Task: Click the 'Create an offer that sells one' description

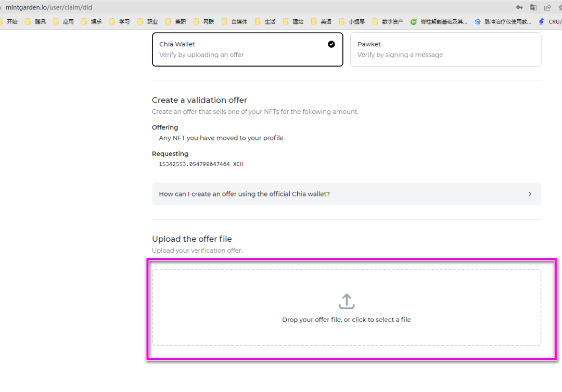Action: (255, 112)
